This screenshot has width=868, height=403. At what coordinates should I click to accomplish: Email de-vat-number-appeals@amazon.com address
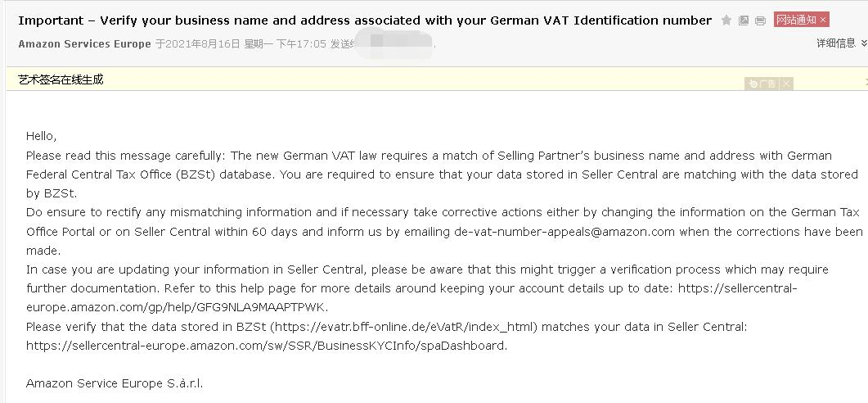(564, 232)
